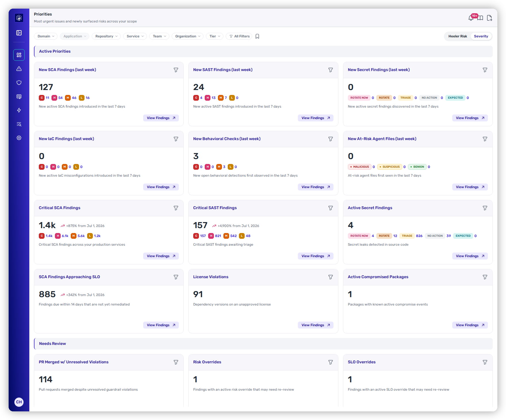Open the Application filter dropdown
The width and height of the screenshot is (506, 420).
pyautogui.click(x=75, y=36)
